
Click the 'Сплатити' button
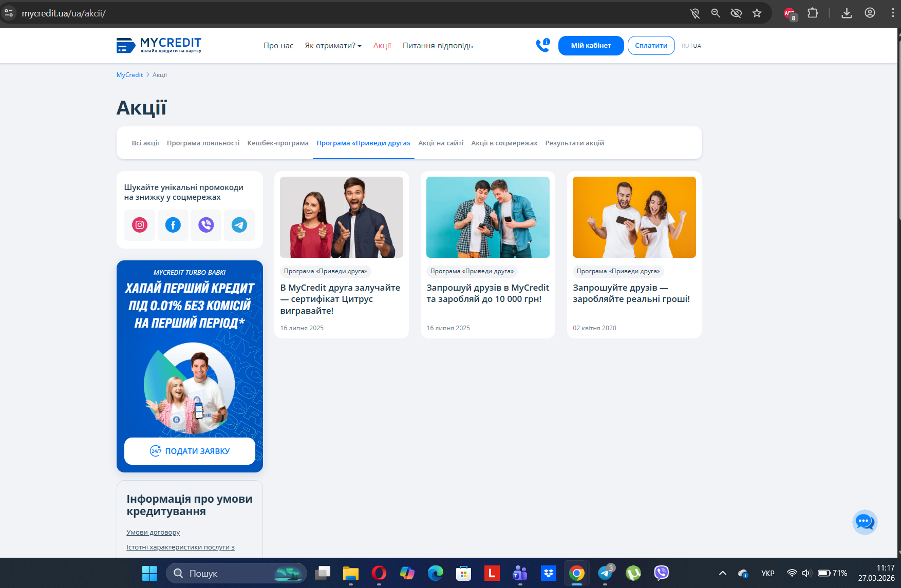point(651,46)
